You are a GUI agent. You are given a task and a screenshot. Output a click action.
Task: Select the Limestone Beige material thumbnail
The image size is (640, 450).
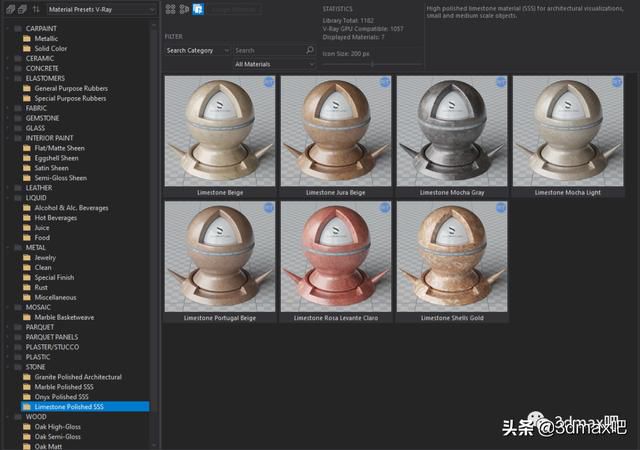pyautogui.click(x=220, y=131)
